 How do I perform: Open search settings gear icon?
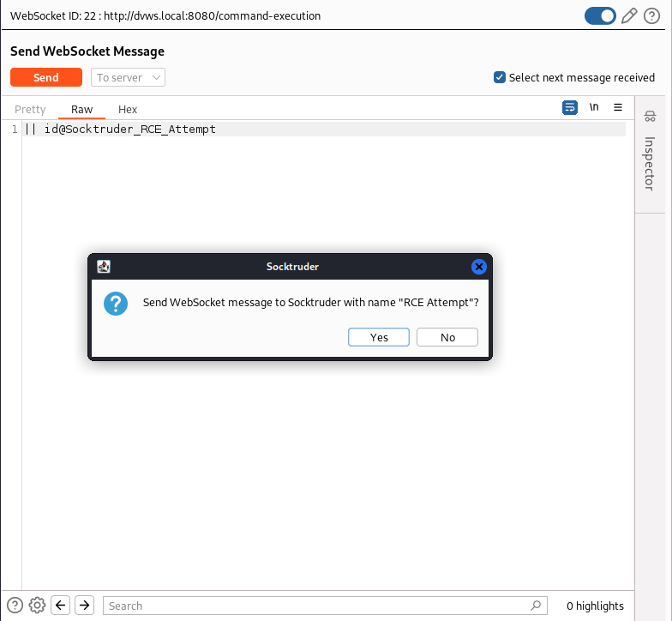tap(38, 606)
